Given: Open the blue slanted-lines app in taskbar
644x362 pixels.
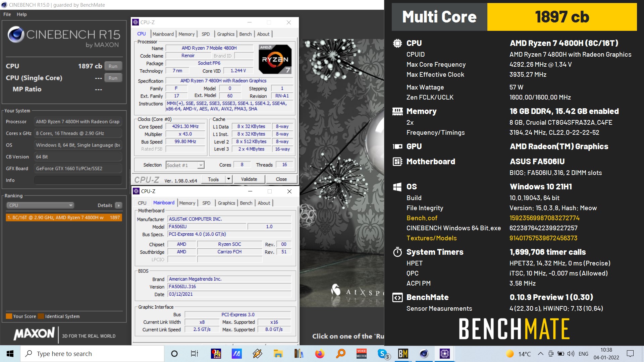Looking at the screenshot, I should click(x=236, y=354).
